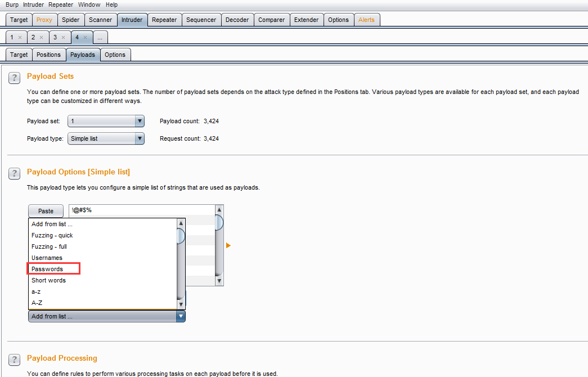
Task: Open the Intruder menu
Action: point(33,5)
